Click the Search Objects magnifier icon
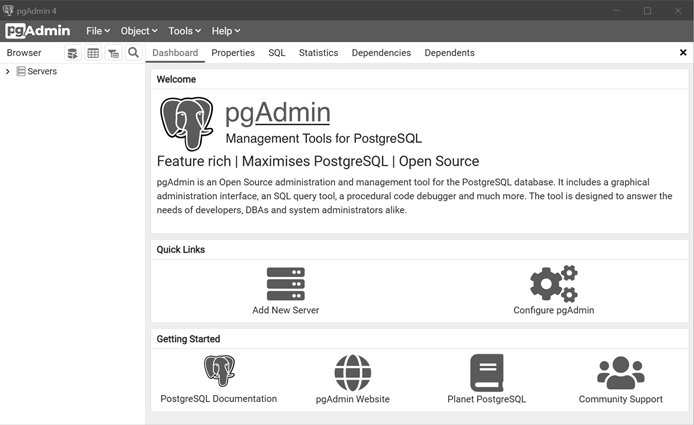694x425 pixels. (133, 53)
